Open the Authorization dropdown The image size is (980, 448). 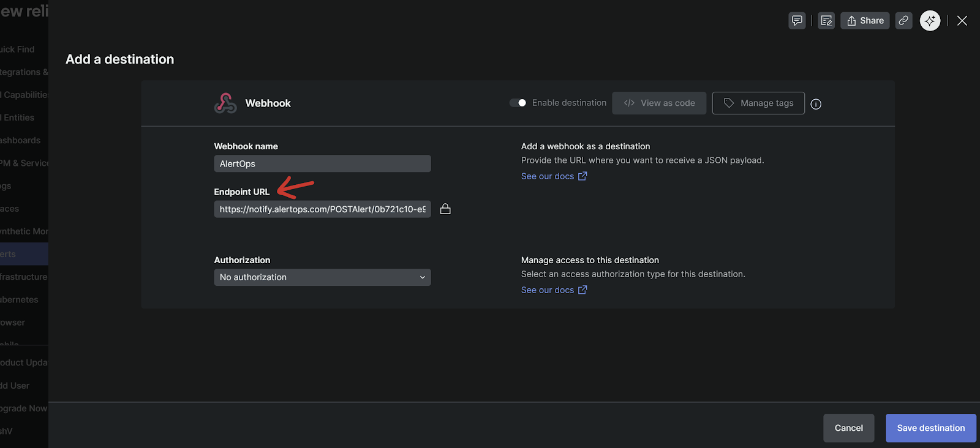[x=322, y=277]
